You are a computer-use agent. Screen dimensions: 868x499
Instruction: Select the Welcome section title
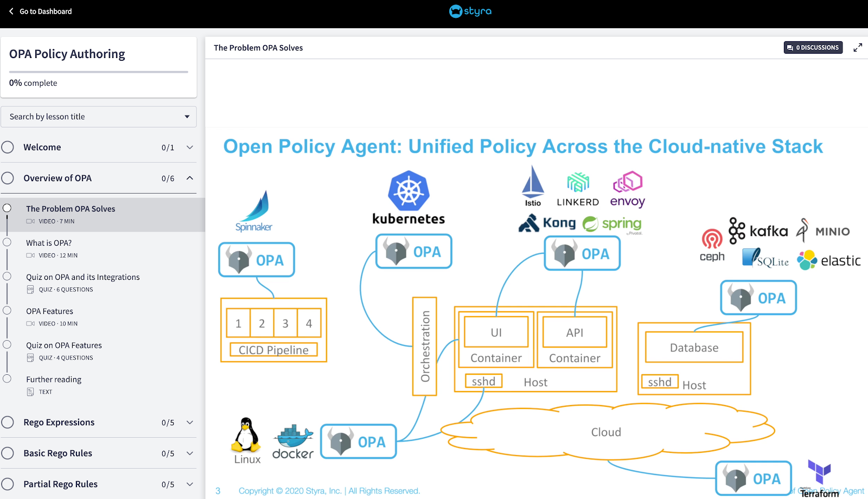point(42,148)
